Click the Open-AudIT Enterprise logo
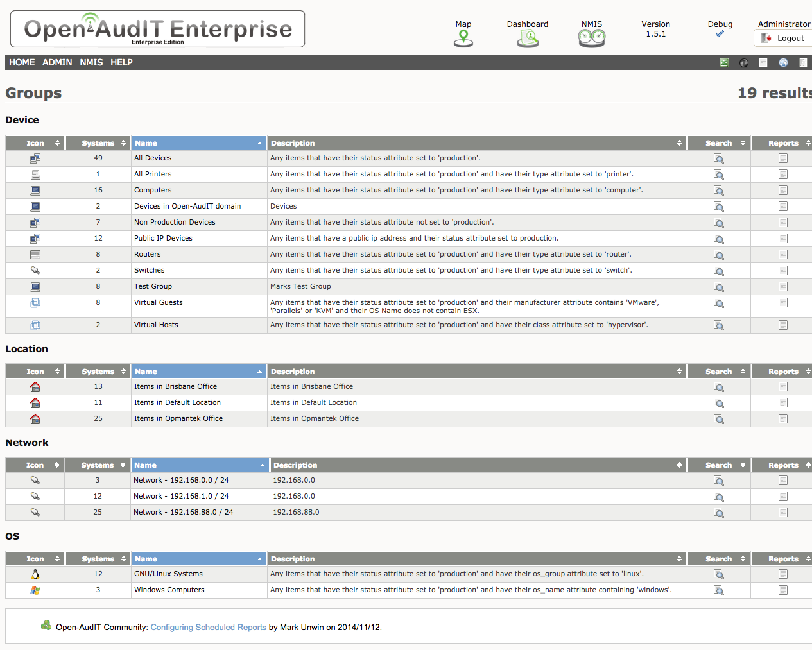 [x=158, y=30]
